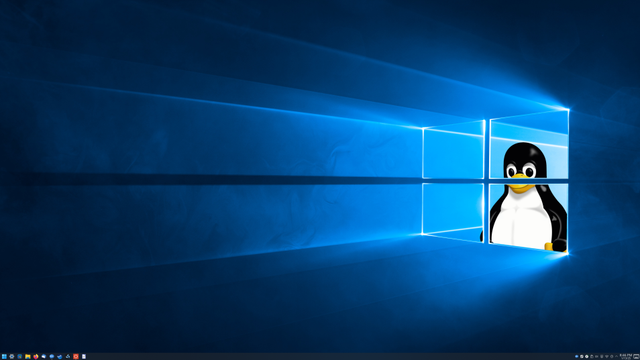
Task: Open the white document app in taskbar
Action: [x=84, y=356]
